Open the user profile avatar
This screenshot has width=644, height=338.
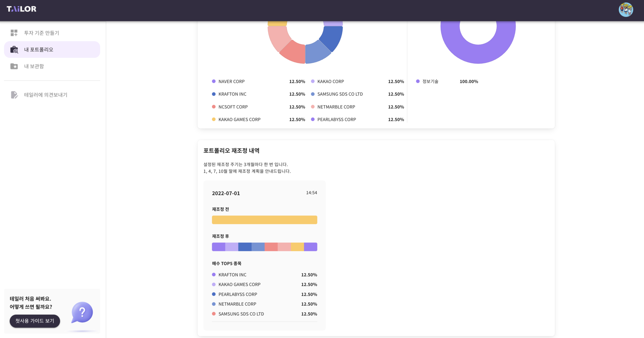[x=626, y=9]
